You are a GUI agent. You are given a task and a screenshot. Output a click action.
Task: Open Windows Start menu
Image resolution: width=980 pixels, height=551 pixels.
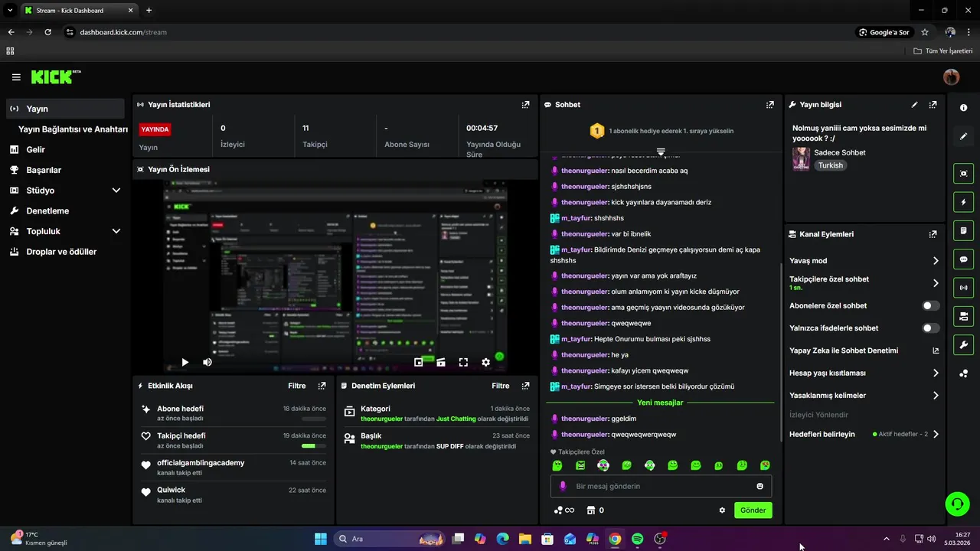[321, 539]
